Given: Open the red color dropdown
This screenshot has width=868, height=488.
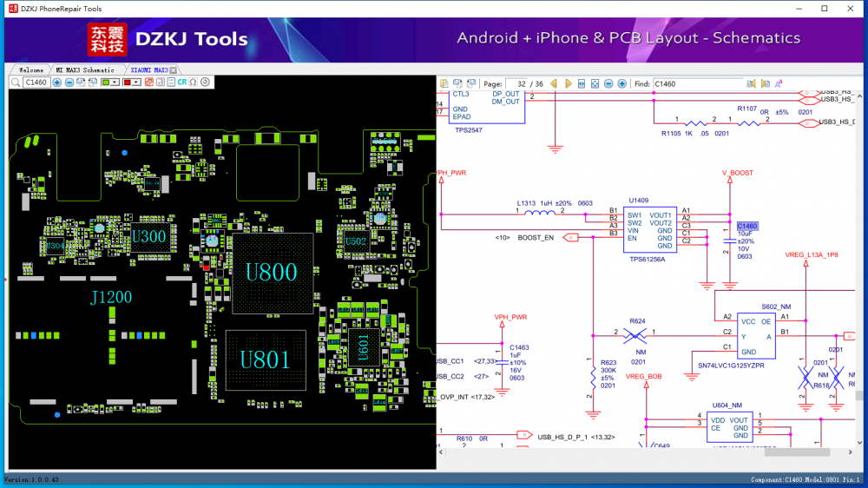Looking at the screenshot, I should click(136, 82).
